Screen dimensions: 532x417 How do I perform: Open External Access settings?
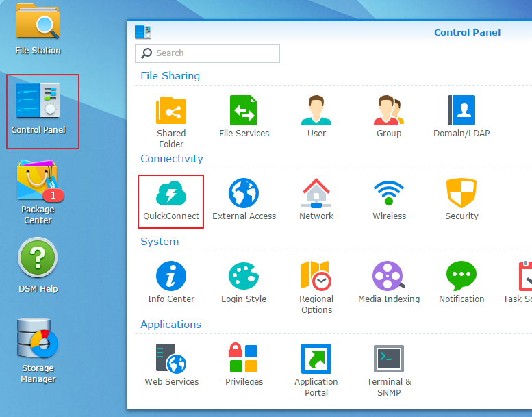click(244, 199)
